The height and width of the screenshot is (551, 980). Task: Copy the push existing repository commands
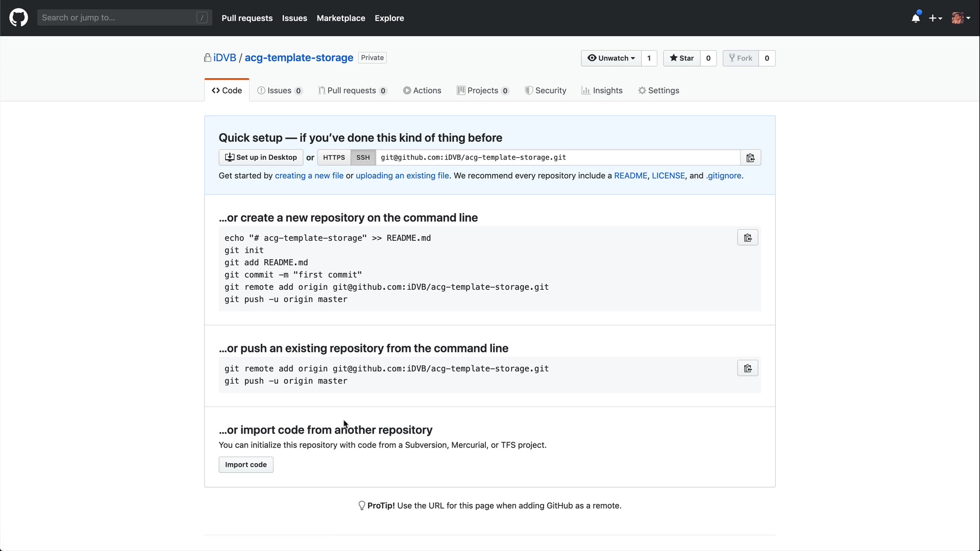747,368
